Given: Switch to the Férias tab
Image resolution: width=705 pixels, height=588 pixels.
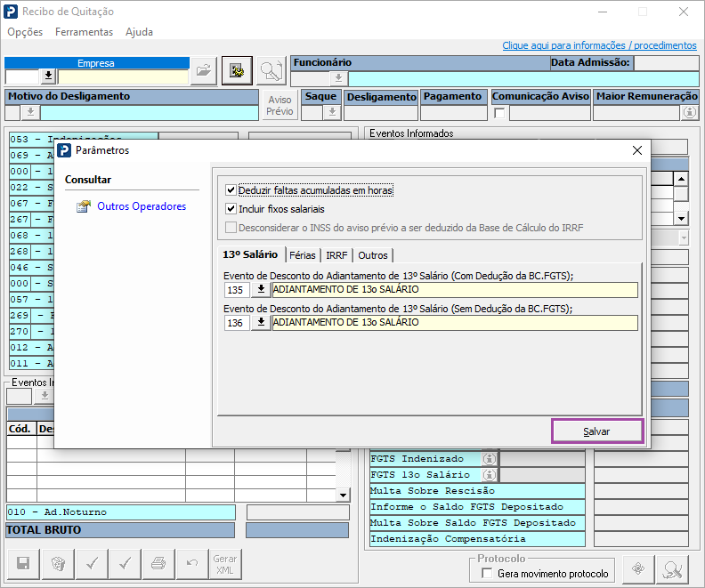Looking at the screenshot, I should [302, 255].
